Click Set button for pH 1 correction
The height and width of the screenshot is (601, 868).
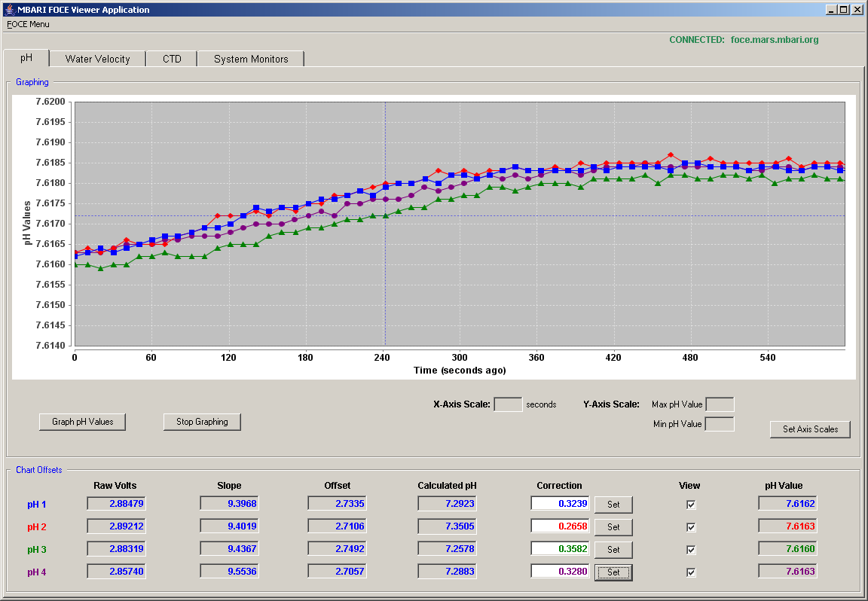pos(613,505)
